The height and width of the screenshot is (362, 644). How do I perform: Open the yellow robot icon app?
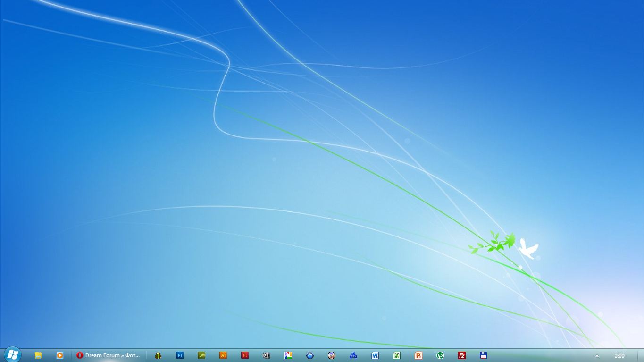click(158, 355)
